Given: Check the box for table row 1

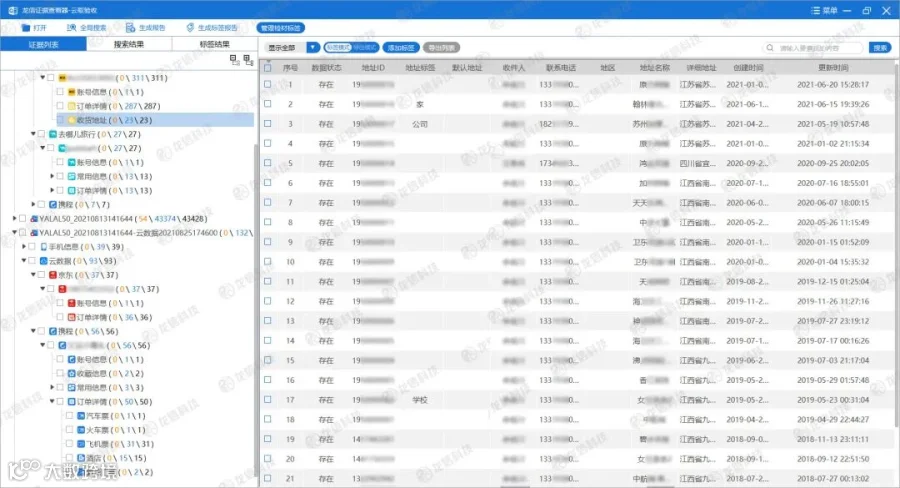Looking at the screenshot, I should [x=267, y=84].
